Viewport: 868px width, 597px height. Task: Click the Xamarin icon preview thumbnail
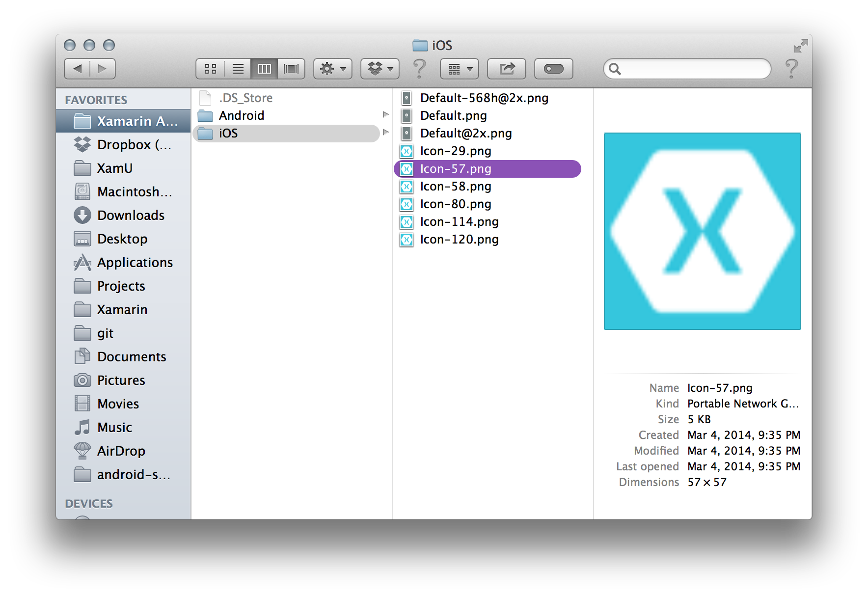[x=702, y=231]
